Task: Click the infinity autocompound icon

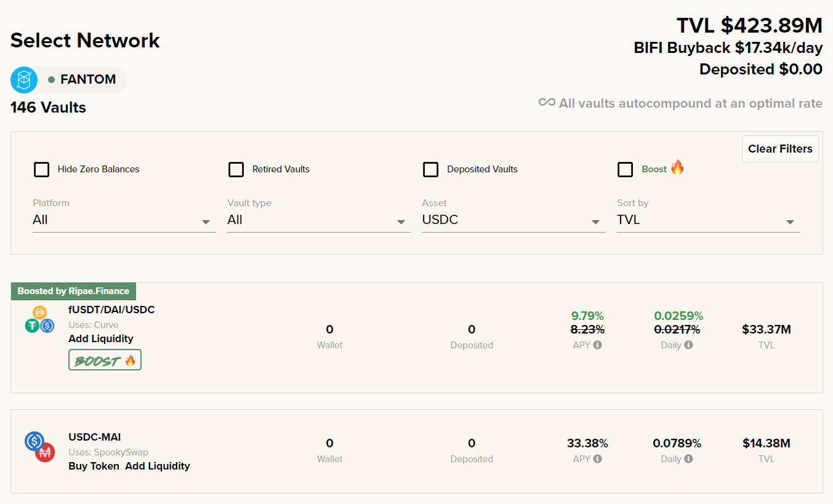Action: [x=547, y=102]
